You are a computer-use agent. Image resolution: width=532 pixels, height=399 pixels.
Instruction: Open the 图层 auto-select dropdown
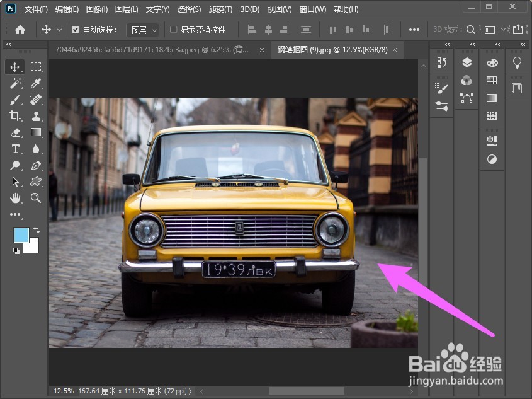[x=142, y=30]
